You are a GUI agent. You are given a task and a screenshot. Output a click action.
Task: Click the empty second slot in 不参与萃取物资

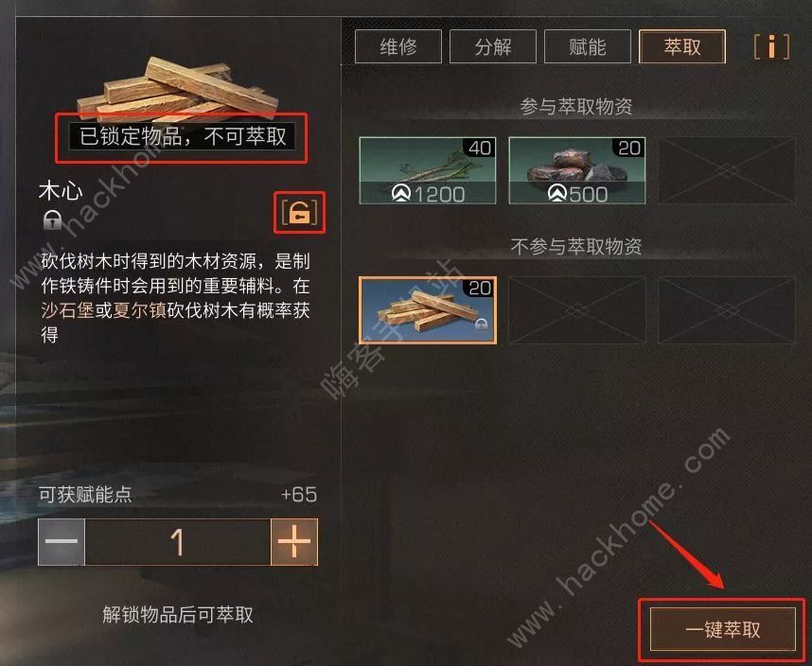pyautogui.click(x=577, y=310)
